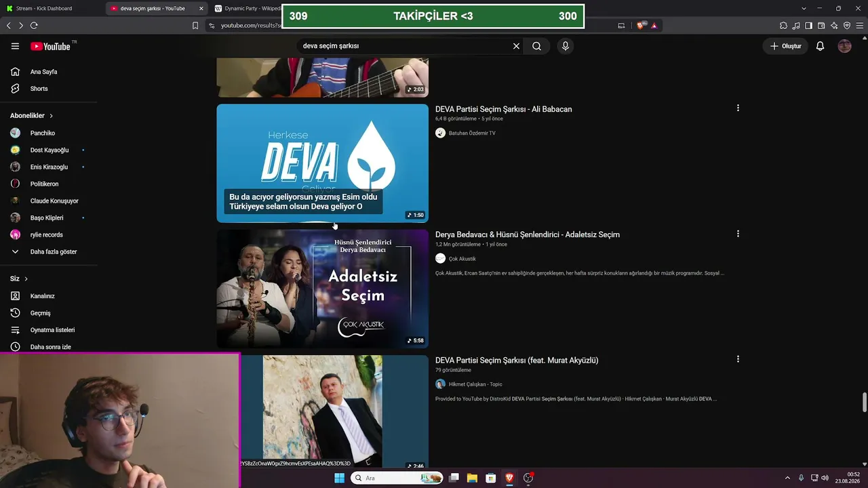The height and width of the screenshot is (488, 868).
Task: Click the Windows taskbar Ara search box
Action: pyautogui.click(x=397, y=478)
